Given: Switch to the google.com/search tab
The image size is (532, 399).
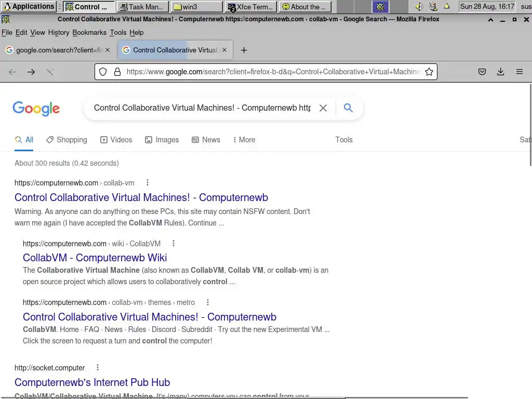Looking at the screenshot, I should [58, 50].
